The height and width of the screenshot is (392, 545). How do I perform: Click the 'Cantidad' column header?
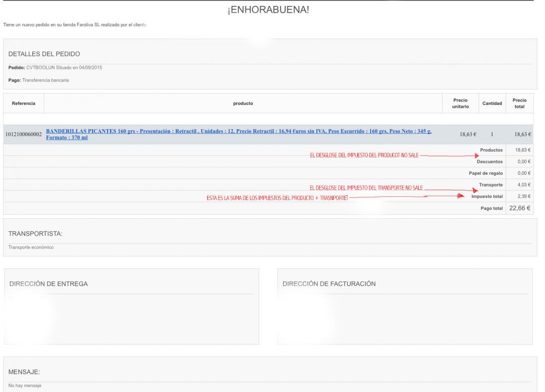point(492,103)
